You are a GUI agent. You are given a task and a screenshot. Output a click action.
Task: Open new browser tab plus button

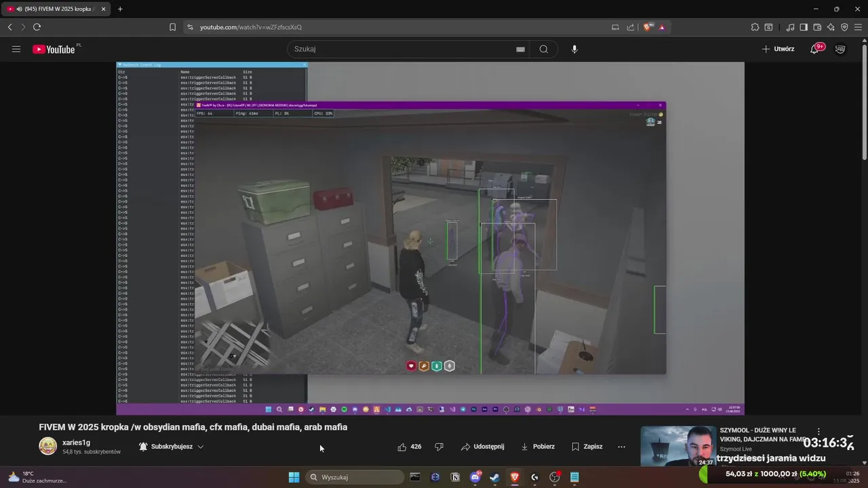[120, 9]
